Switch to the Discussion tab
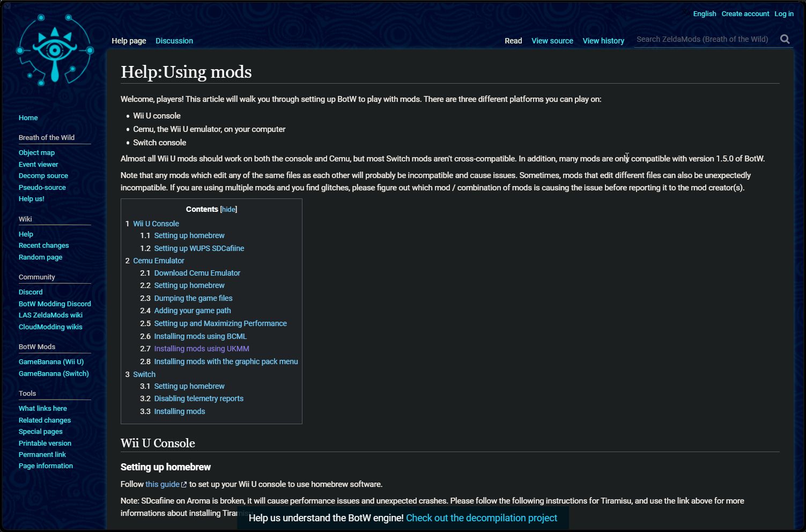 pos(174,41)
